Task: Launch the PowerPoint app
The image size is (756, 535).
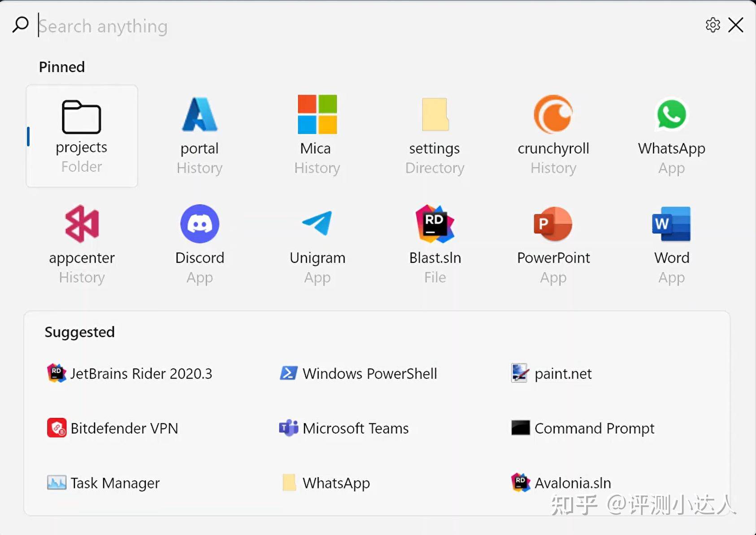Action: coord(553,245)
